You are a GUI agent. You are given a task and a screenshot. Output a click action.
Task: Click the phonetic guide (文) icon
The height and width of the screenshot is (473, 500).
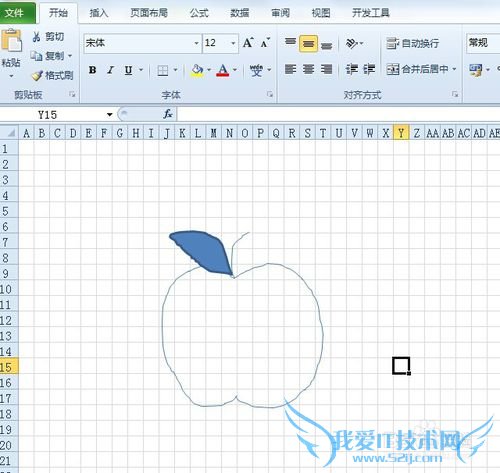click(x=256, y=70)
